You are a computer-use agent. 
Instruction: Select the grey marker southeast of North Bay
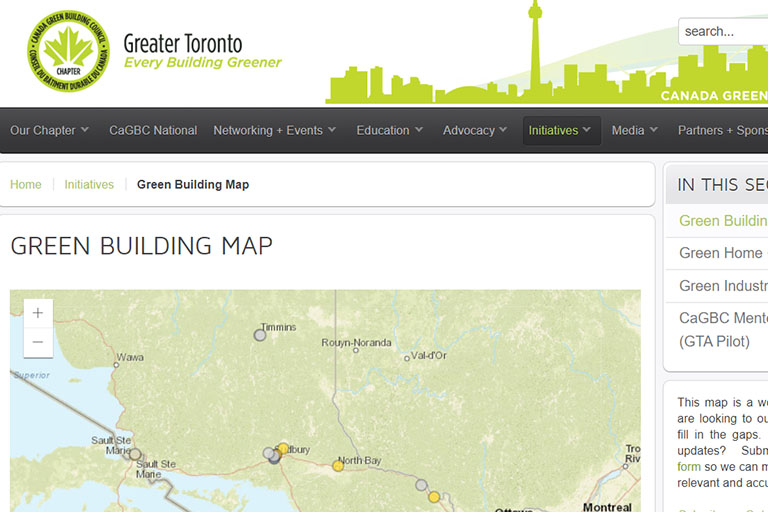421,486
